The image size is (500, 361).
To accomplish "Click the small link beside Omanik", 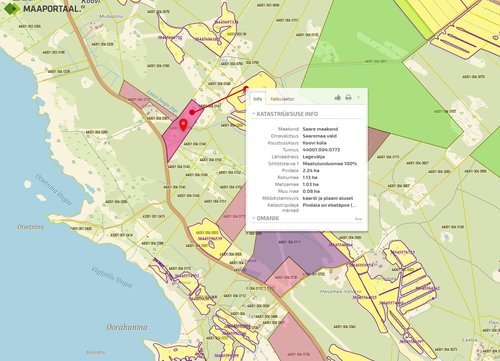I will pyautogui.click(x=358, y=219).
